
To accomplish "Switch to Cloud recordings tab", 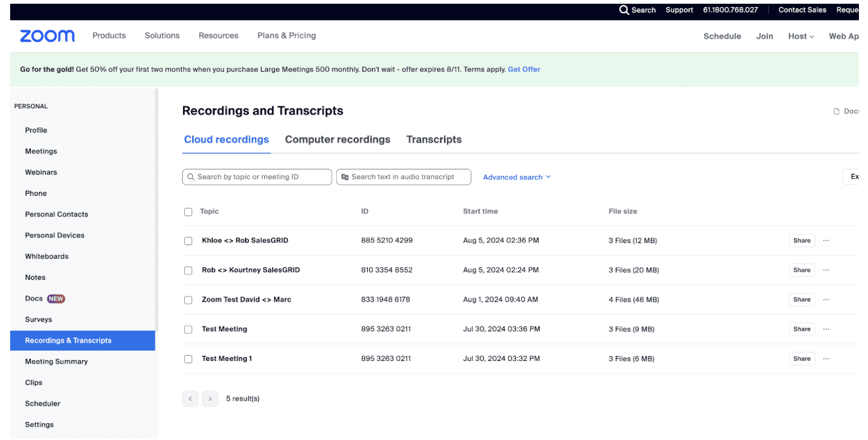I will (x=226, y=140).
